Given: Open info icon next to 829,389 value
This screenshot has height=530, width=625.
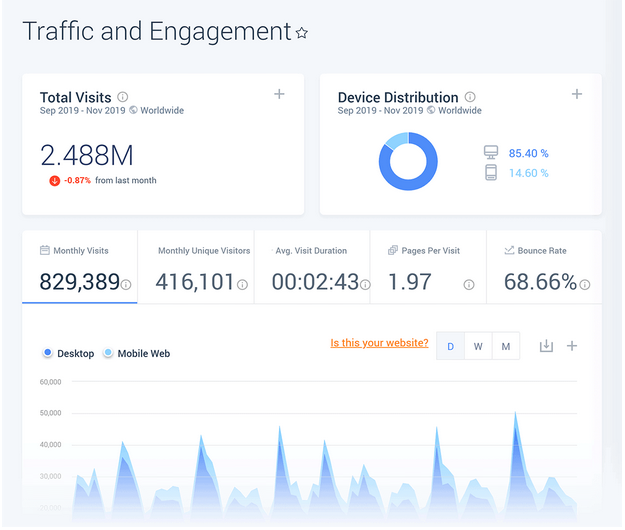Looking at the screenshot, I should point(126,285).
